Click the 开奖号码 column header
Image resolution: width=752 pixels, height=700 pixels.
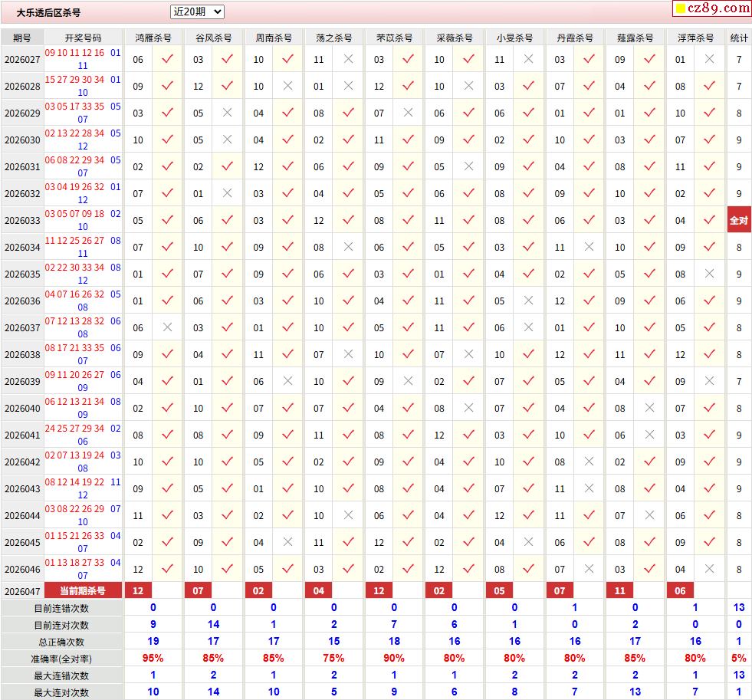[x=83, y=38]
